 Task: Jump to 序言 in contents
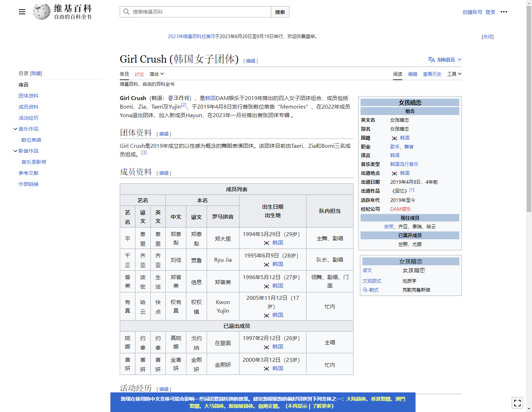[24, 85]
